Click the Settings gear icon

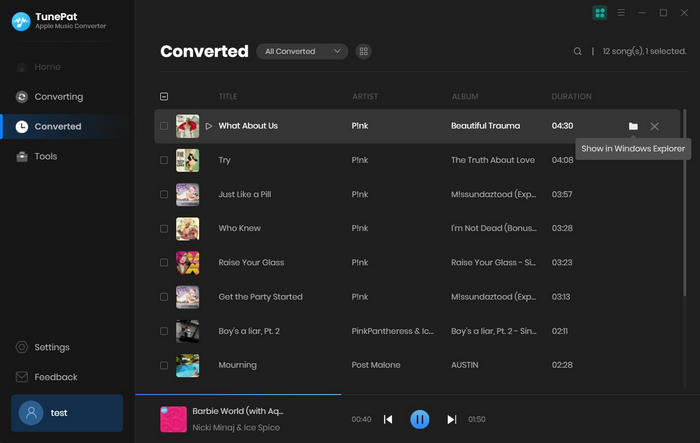pos(22,347)
